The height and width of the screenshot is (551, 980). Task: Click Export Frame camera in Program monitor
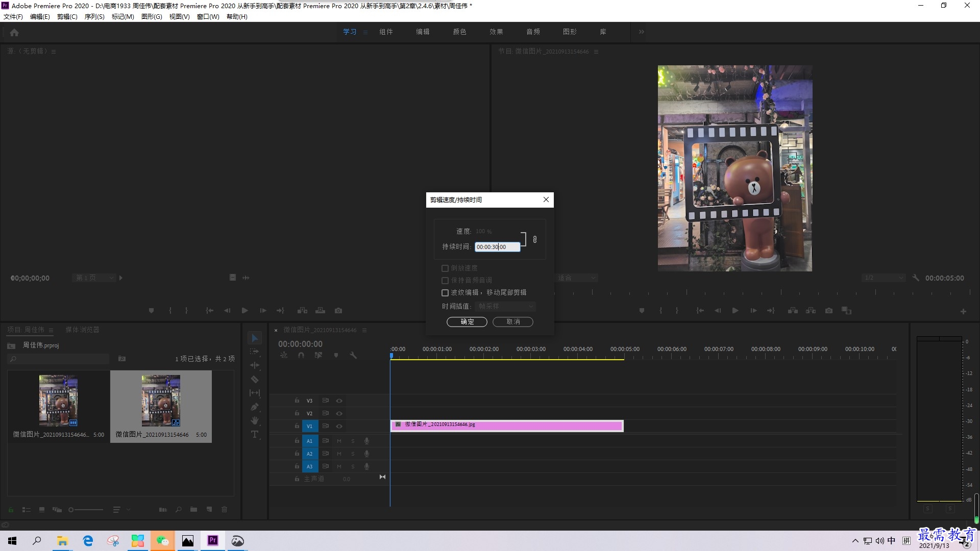tap(829, 310)
